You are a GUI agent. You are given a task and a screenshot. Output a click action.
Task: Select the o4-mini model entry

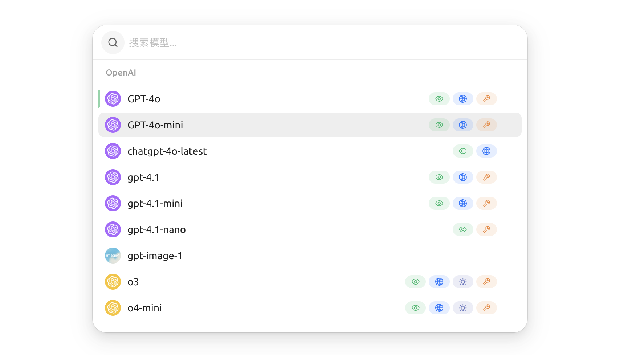point(254,307)
